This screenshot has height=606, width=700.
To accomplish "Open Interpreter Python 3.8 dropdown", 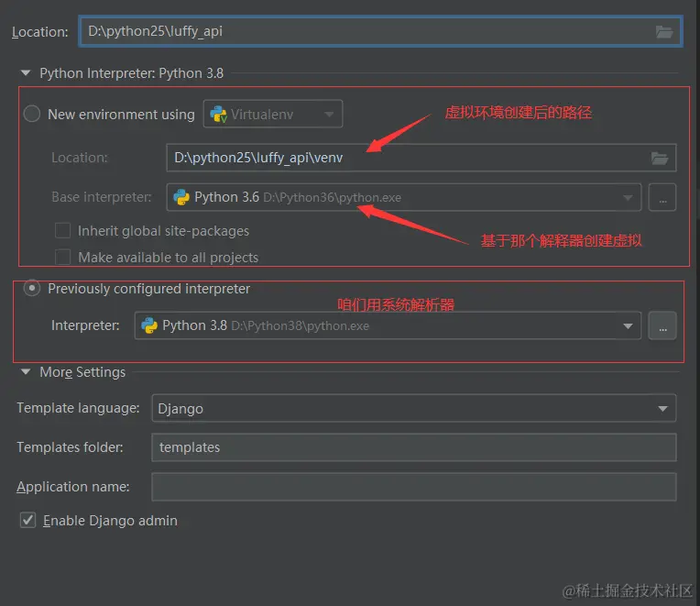I will click(388, 325).
